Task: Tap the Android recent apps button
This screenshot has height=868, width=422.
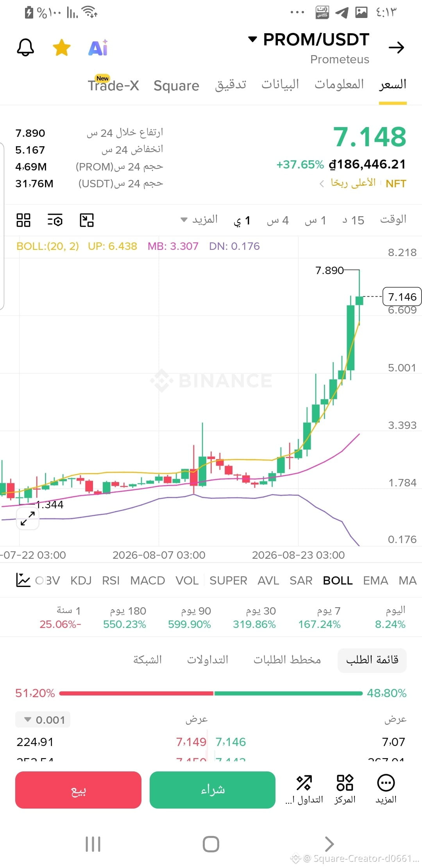Action: 93,844
